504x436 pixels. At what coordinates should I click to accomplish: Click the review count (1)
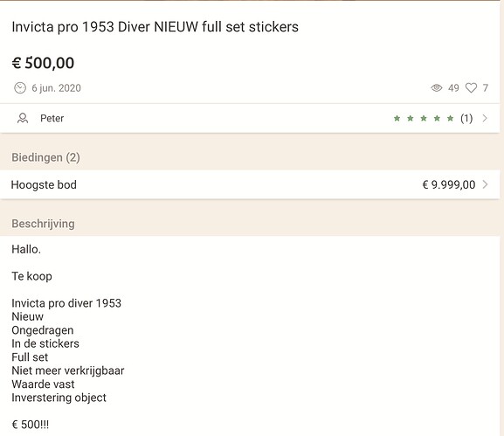point(466,118)
